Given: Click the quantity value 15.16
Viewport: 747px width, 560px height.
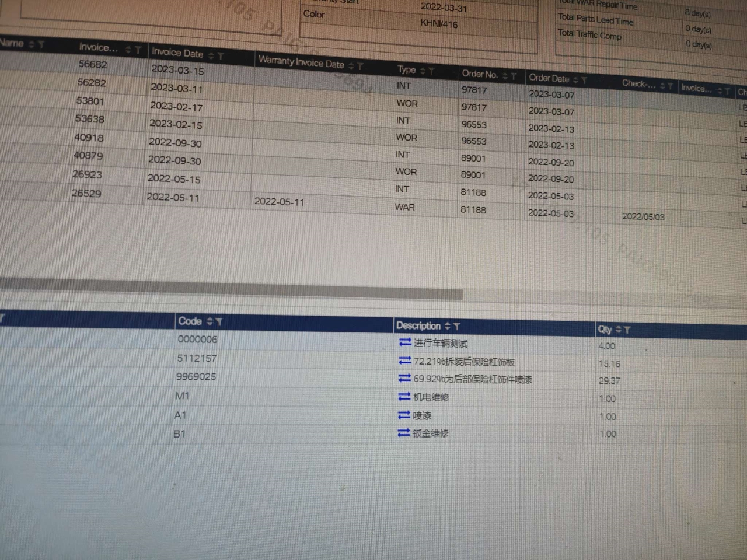Looking at the screenshot, I should point(609,363).
